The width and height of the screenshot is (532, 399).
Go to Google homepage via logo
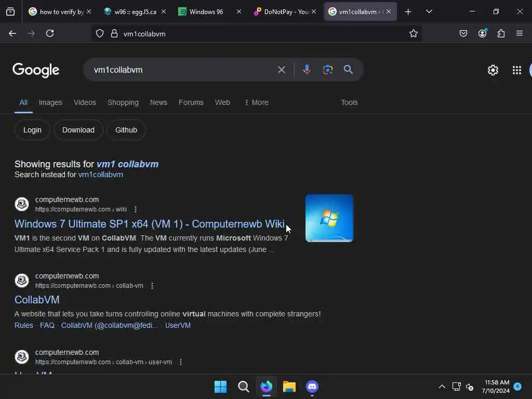click(36, 70)
